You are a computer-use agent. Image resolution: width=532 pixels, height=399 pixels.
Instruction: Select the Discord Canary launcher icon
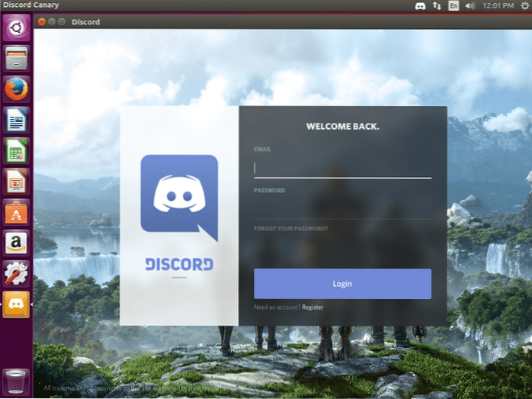tap(16, 304)
